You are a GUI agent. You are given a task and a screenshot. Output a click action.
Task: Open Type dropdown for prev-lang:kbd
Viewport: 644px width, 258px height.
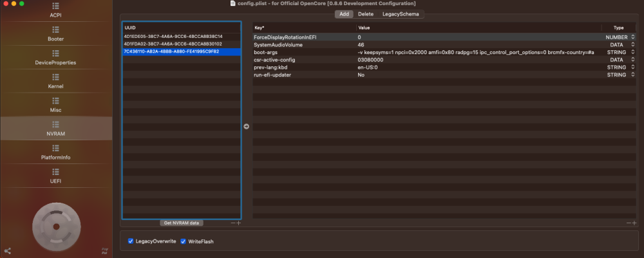(633, 68)
